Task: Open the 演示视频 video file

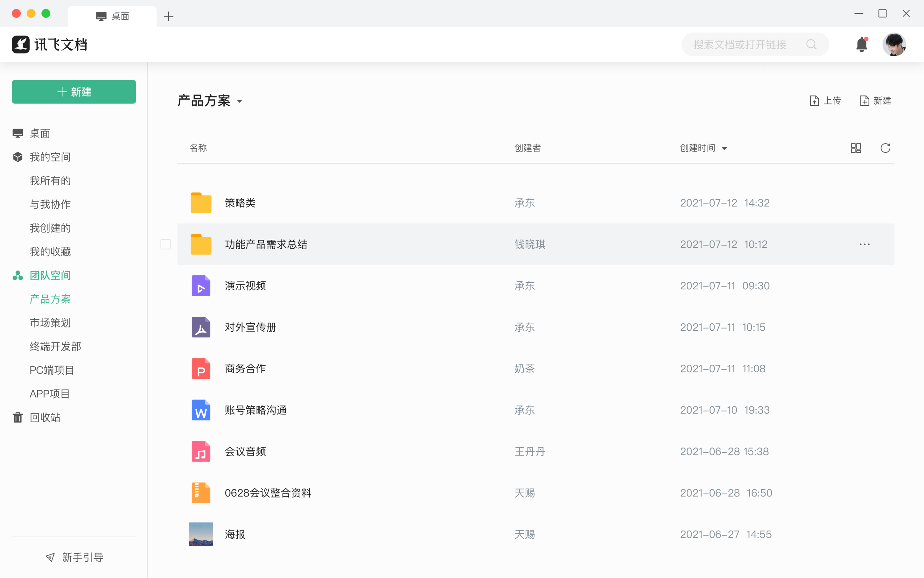Action: pyautogui.click(x=246, y=285)
